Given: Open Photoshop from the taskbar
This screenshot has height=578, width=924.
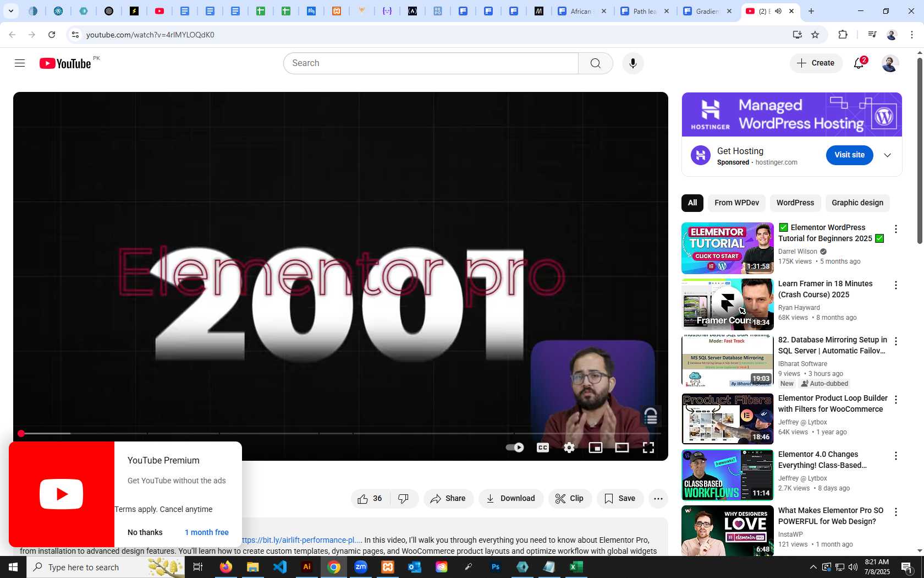Looking at the screenshot, I should tap(496, 567).
